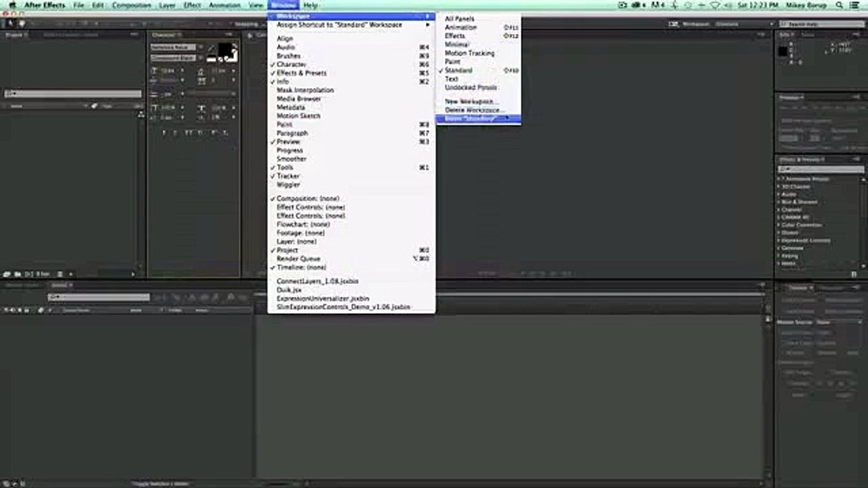Open the Composition menu
The width and height of the screenshot is (868, 488).
coord(132,5)
